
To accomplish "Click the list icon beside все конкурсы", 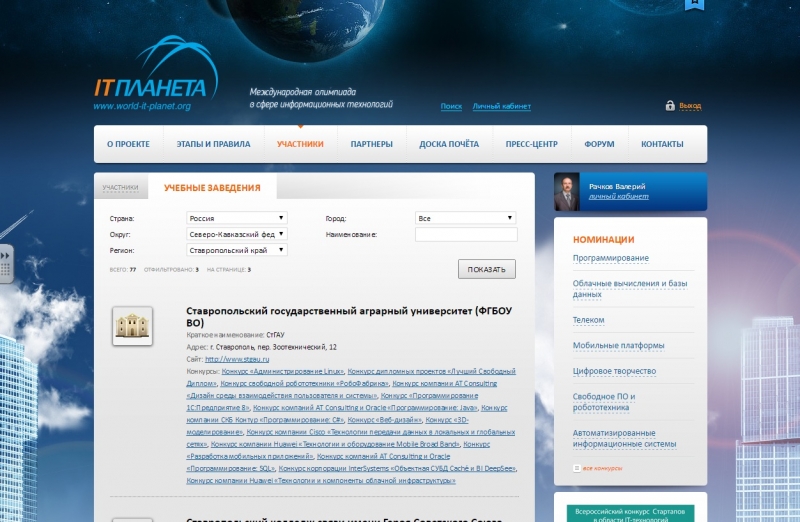I will [x=577, y=468].
